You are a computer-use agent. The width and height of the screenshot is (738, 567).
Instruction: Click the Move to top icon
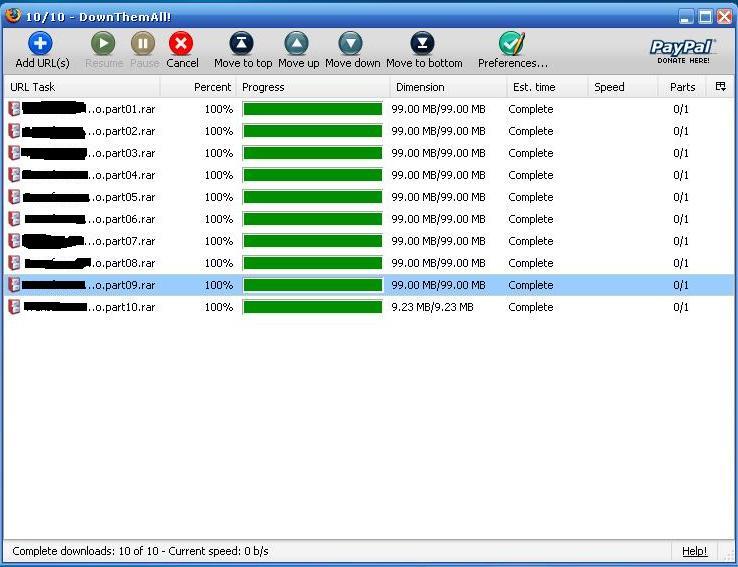tap(242, 44)
